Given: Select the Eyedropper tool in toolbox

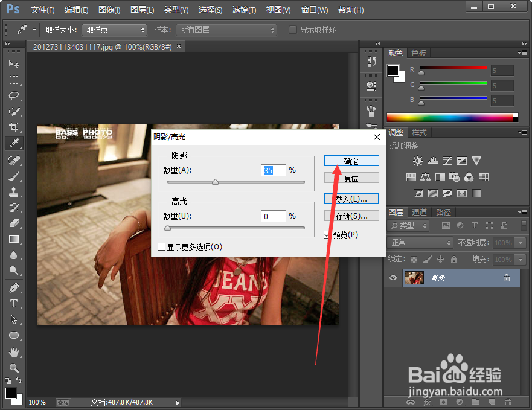Looking at the screenshot, I should coord(14,143).
